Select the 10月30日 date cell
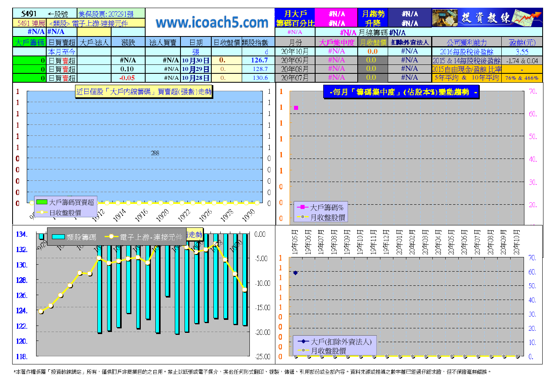The height and width of the screenshot is (392, 554). [x=195, y=60]
